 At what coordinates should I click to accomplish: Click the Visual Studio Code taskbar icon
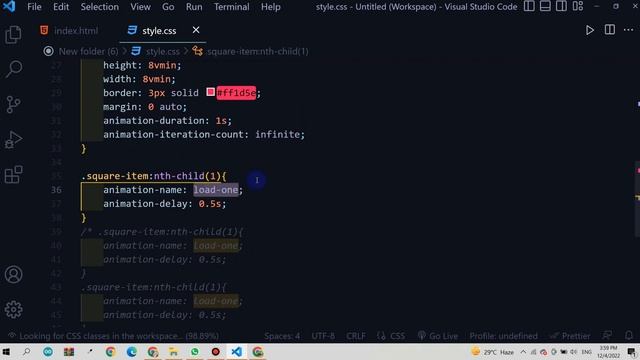236,351
